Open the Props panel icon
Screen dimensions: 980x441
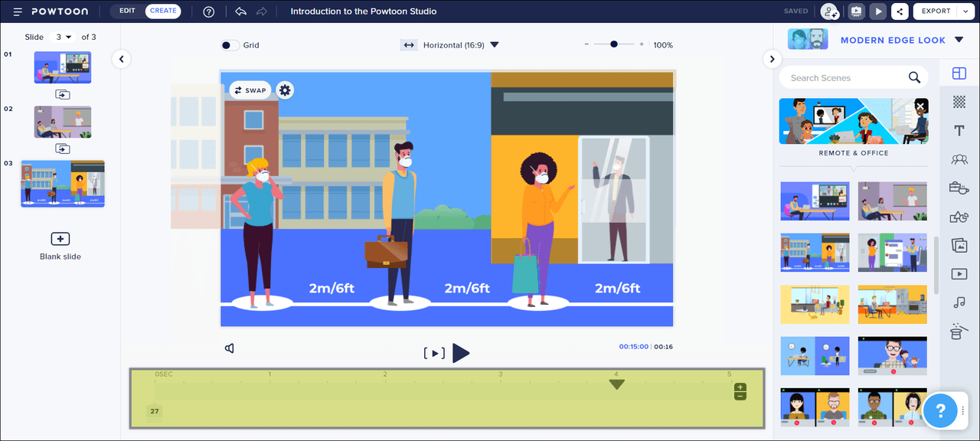coord(959,188)
